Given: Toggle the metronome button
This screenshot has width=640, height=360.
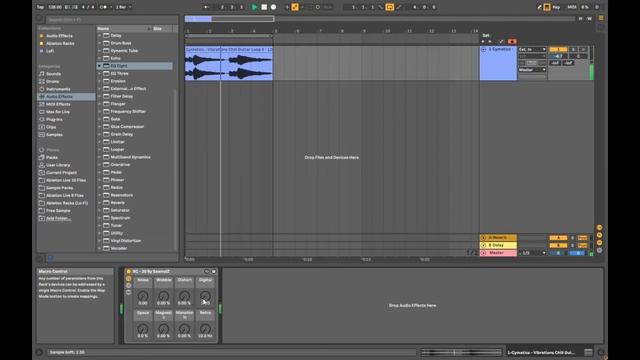Looking at the screenshot, I should click(104, 7).
